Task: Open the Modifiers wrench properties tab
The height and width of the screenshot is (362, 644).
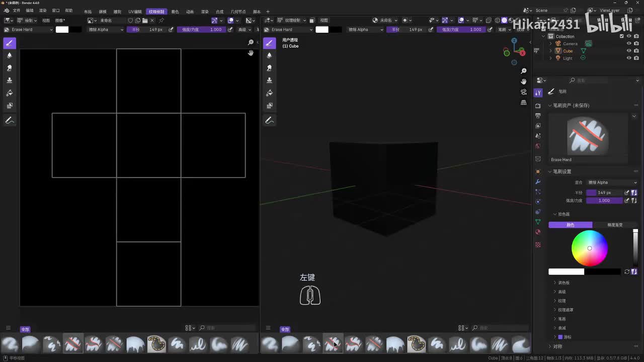Action: [x=538, y=182]
